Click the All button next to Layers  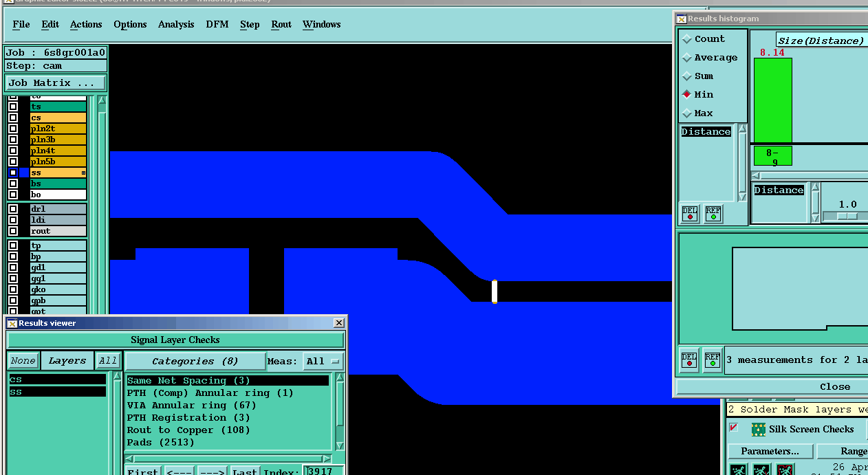coord(107,361)
